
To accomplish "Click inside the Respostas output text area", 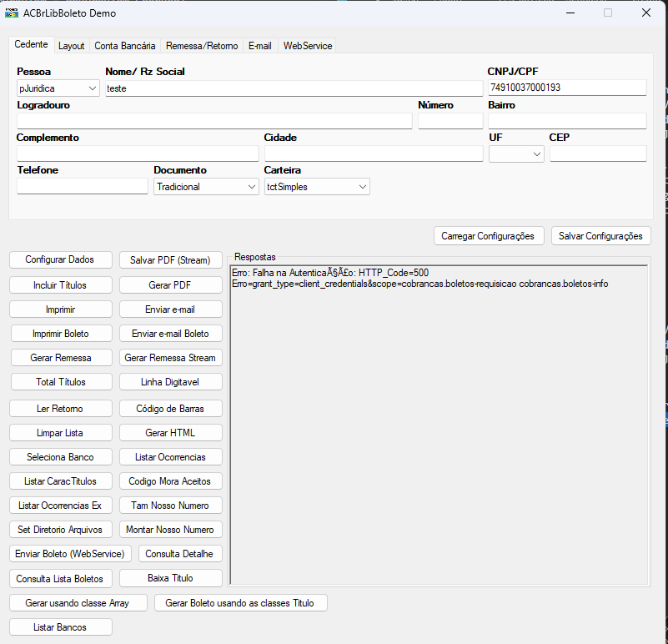I will [x=439, y=426].
